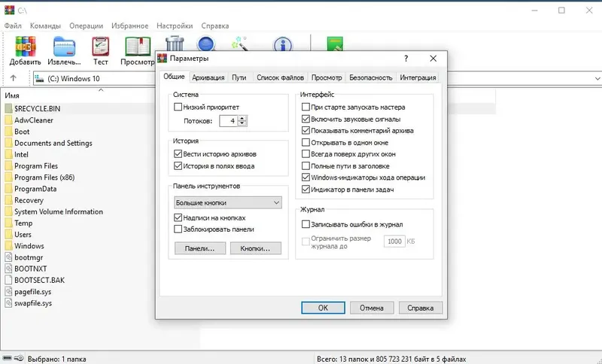Open the Настройки menu

click(175, 26)
